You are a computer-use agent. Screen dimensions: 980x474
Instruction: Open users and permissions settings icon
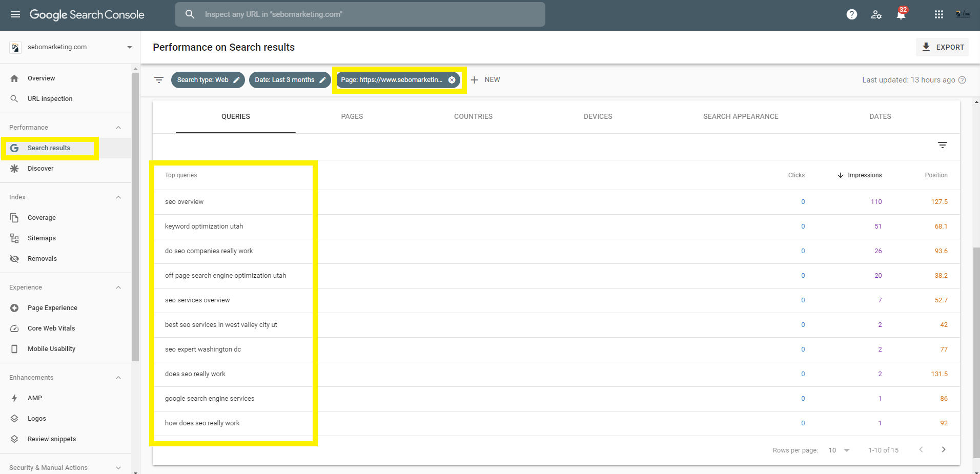click(876, 14)
